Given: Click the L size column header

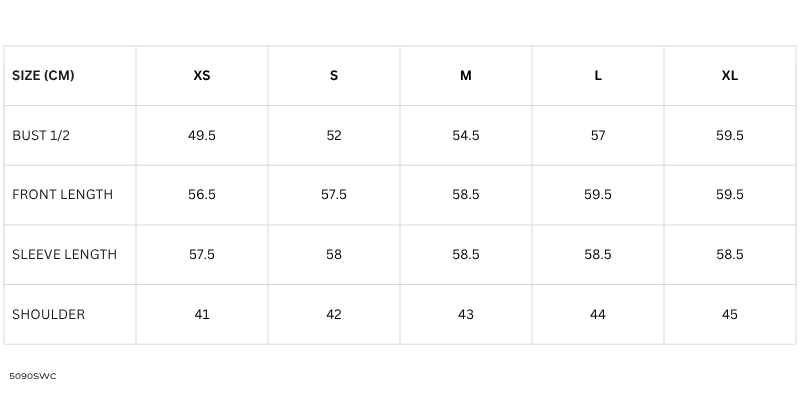Looking at the screenshot, I should 598,76.
